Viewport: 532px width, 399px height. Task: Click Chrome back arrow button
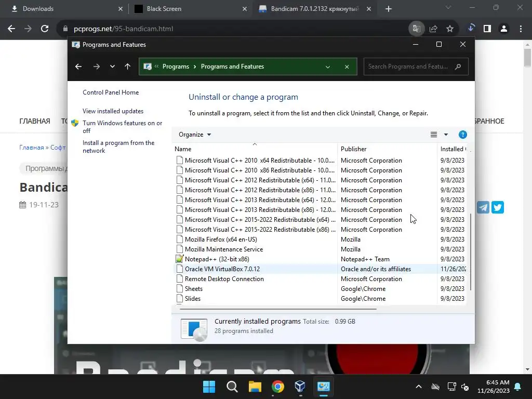(x=11, y=29)
